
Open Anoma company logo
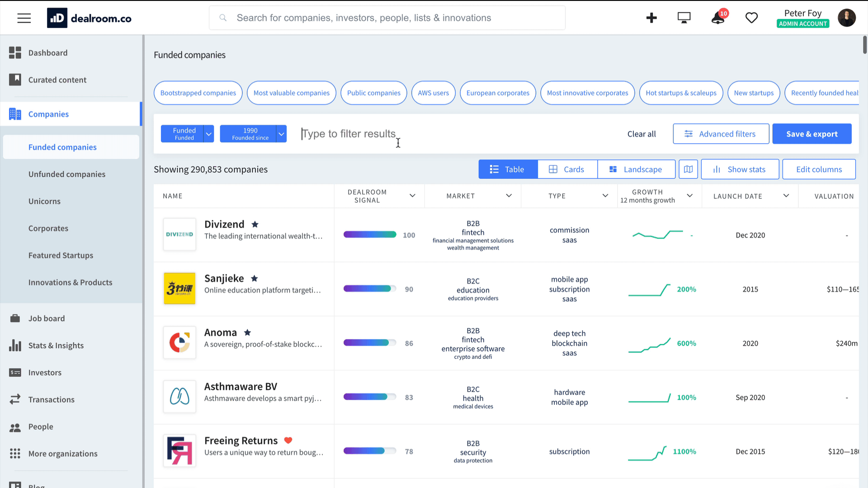coord(179,343)
